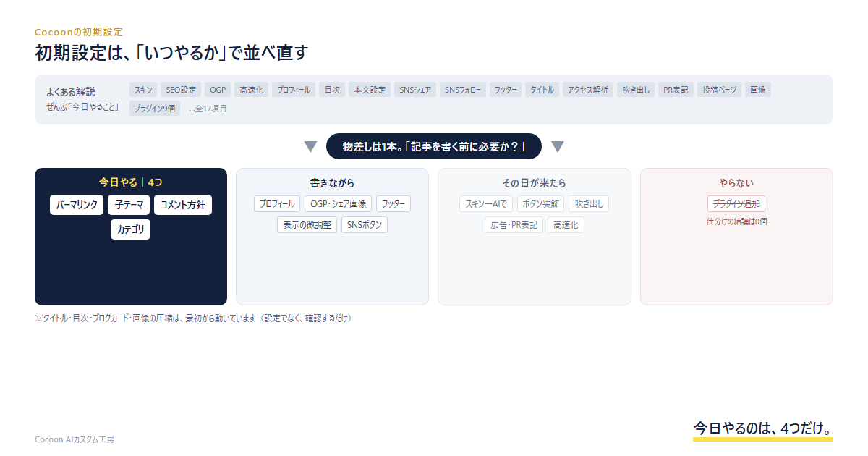Select the アクセス解析 tag
Image resolution: width=868 pixels, height=456 pixels.
point(588,90)
